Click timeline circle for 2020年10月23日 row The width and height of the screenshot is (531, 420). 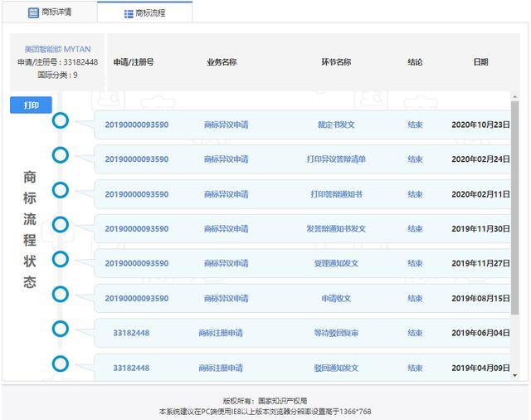61,120
